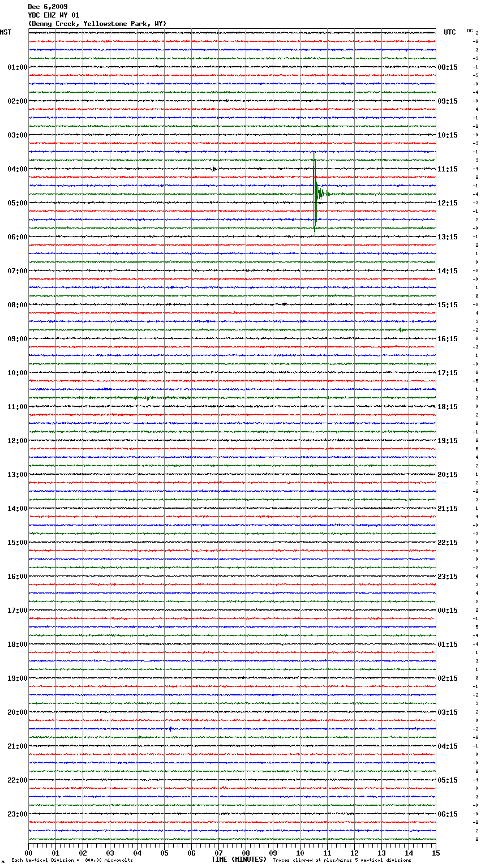
Task: Click the minute axis tick '12'
Action: (354, 853)
